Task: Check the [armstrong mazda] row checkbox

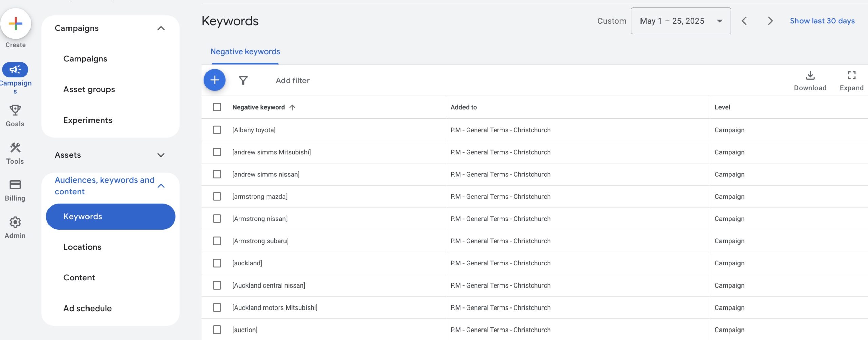Action: click(x=217, y=197)
